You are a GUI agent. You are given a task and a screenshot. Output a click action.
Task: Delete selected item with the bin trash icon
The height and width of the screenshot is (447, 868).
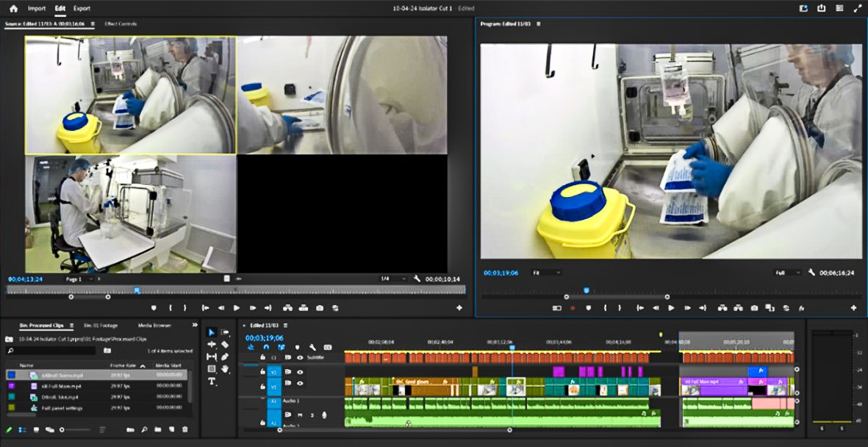pyautogui.click(x=185, y=429)
